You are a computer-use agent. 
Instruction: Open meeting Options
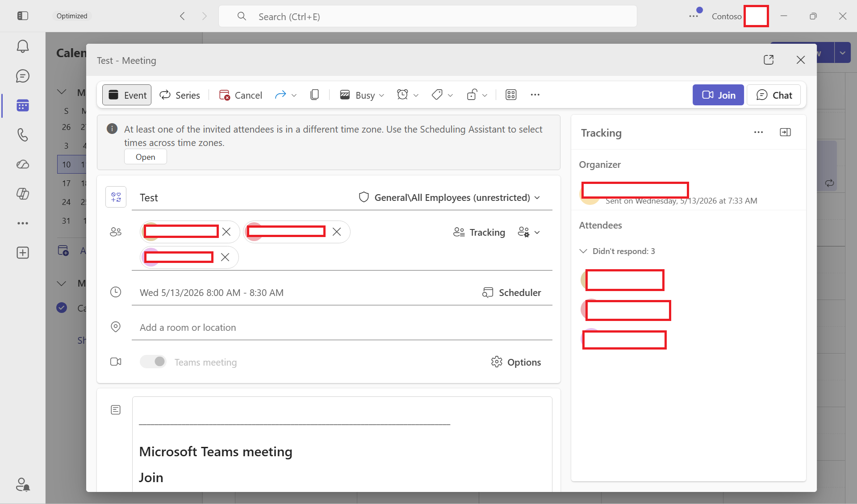click(x=516, y=362)
